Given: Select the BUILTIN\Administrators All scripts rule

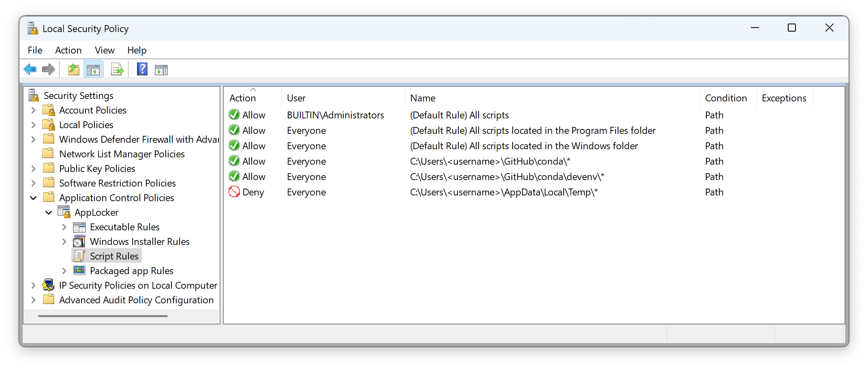Looking at the screenshot, I should tap(459, 115).
